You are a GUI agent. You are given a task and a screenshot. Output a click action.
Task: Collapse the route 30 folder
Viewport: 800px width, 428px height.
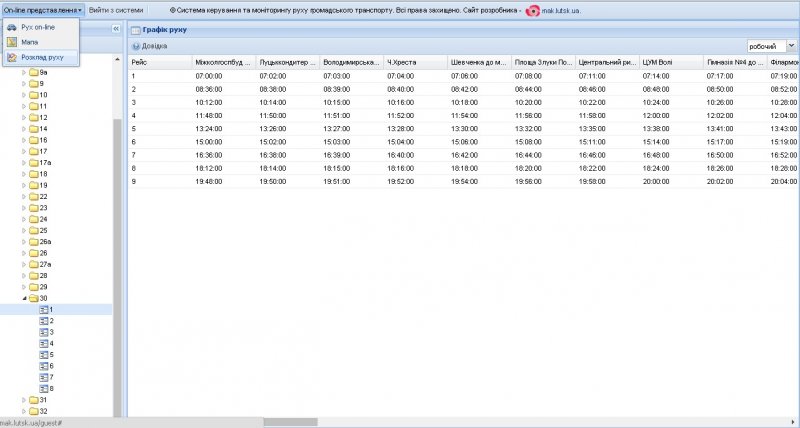tap(24, 298)
